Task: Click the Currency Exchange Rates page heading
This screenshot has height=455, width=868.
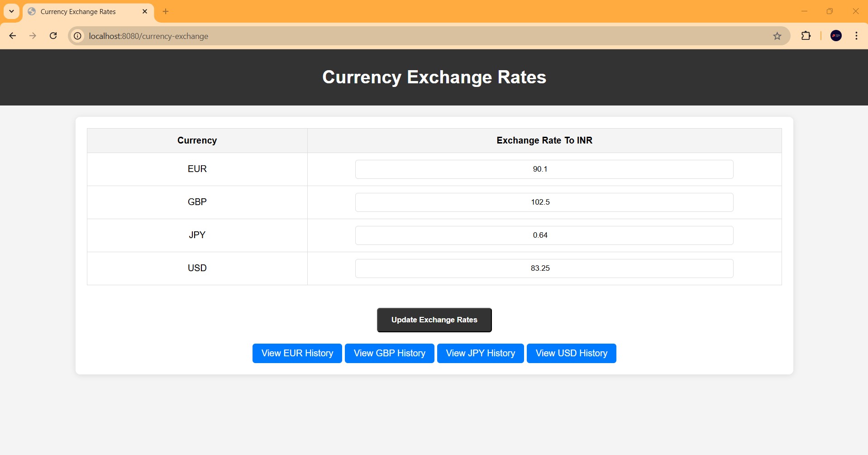Action: 434,77
